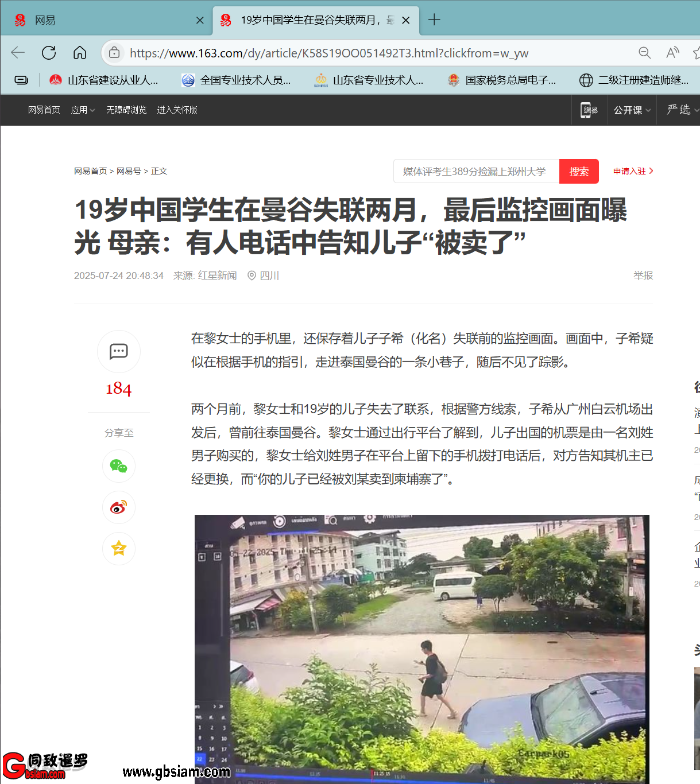Screen dimensions: 700x784
Task: Expand the 严选 dropdown
Action: coord(682,110)
